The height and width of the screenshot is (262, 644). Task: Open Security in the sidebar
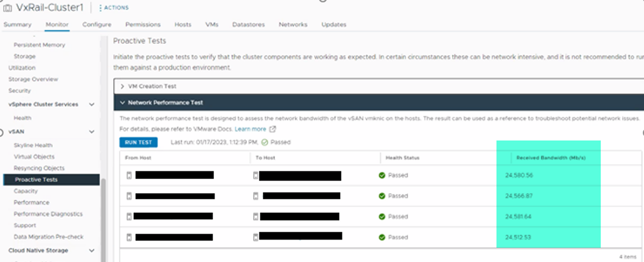click(x=20, y=91)
